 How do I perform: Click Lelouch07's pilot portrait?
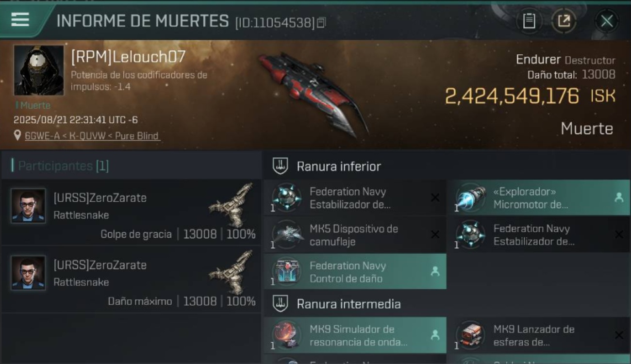(x=39, y=70)
